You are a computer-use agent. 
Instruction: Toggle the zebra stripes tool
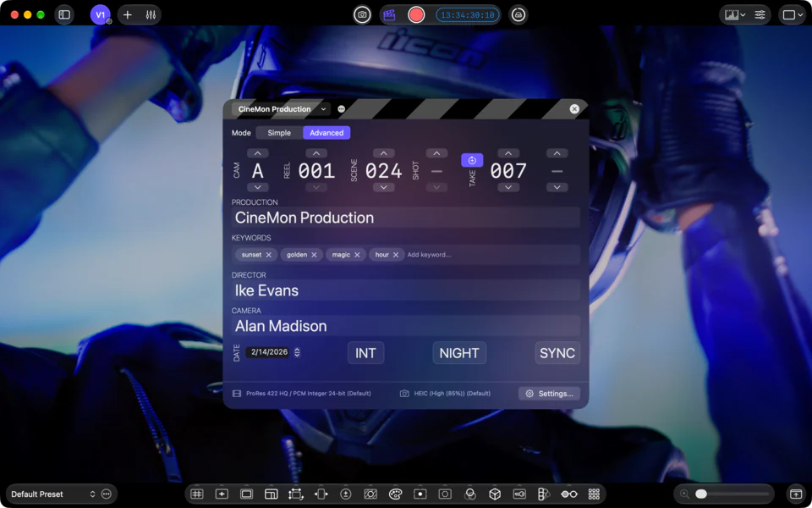click(x=370, y=494)
